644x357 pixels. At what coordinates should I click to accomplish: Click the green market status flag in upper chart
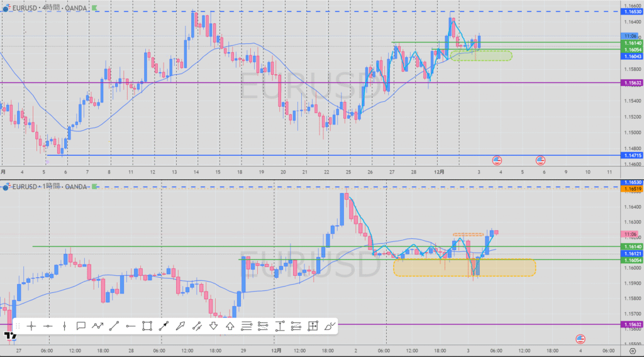[94, 8]
